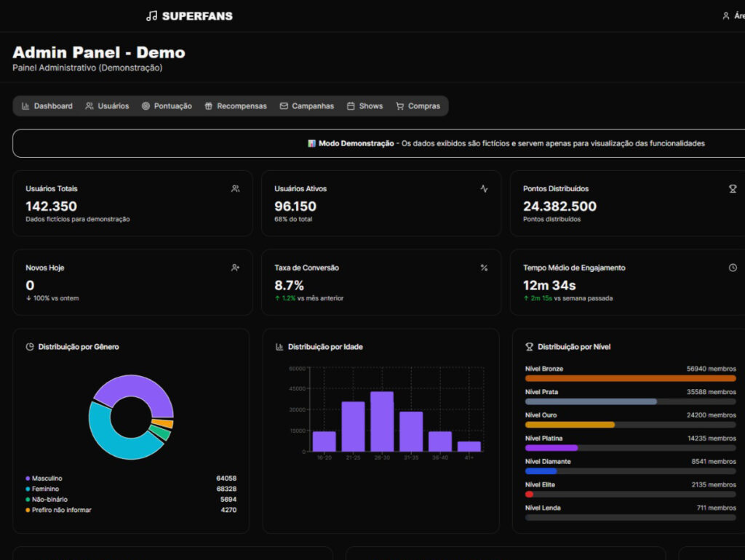Click the clock icon on Tempo Médio de Engajamento

733,268
